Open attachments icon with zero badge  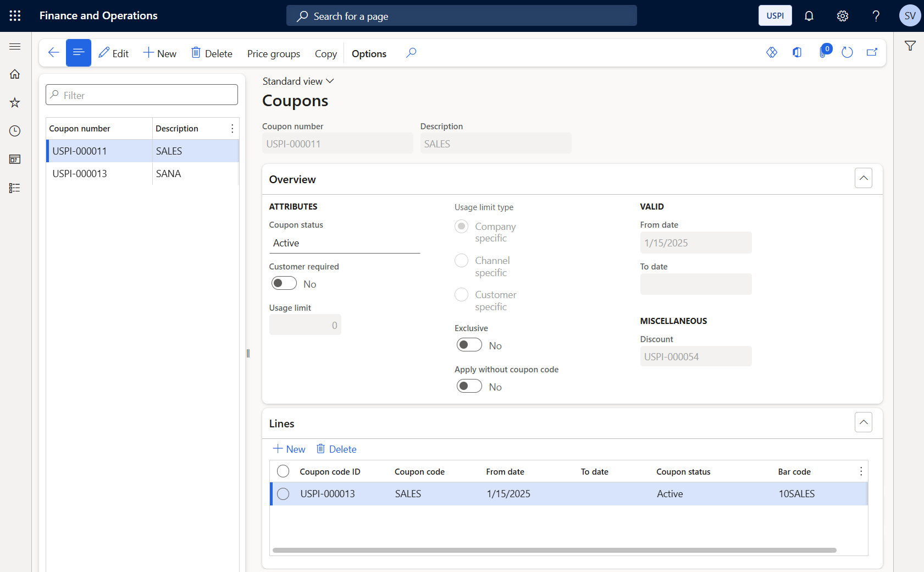[x=824, y=52]
